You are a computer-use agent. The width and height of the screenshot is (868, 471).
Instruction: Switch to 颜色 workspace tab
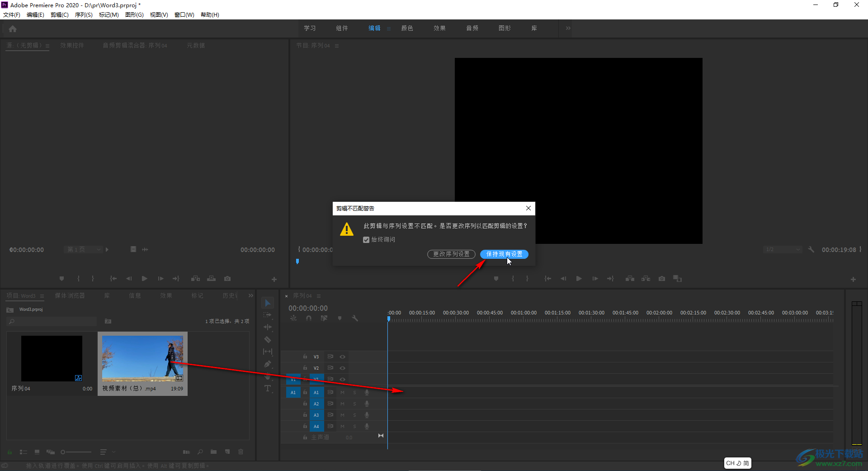(x=407, y=28)
